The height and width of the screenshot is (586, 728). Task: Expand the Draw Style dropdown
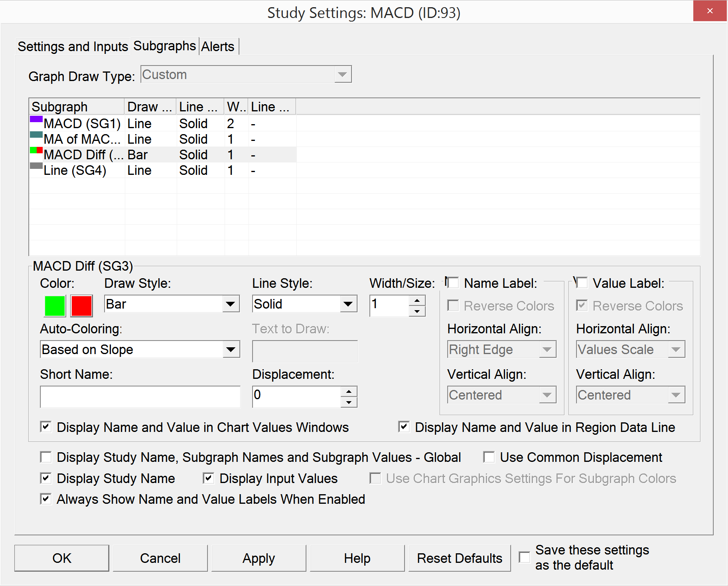230,304
